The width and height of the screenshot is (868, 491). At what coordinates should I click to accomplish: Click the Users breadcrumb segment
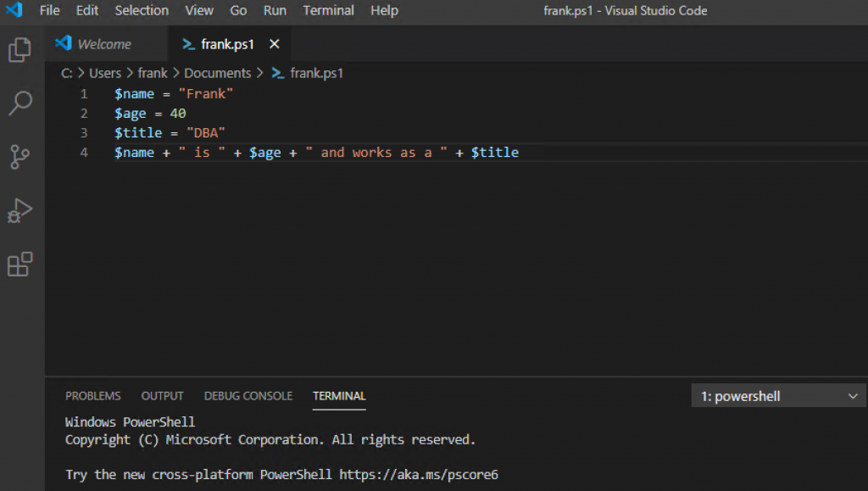(x=105, y=74)
